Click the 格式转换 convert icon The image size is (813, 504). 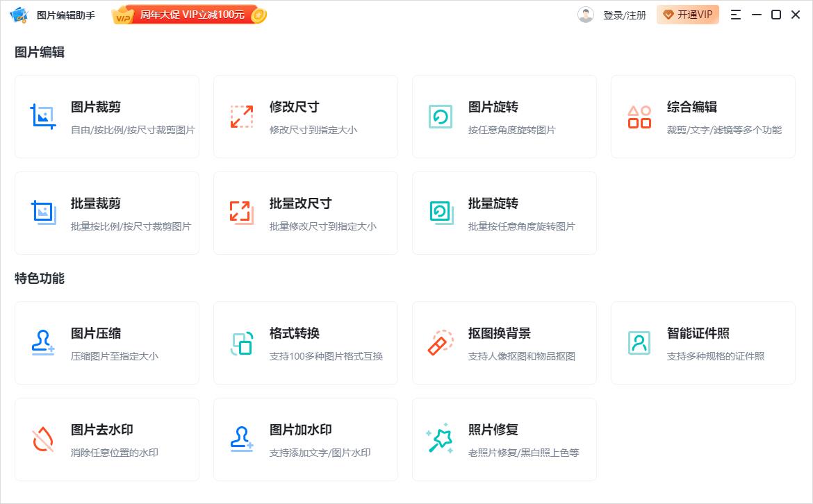pyautogui.click(x=242, y=343)
